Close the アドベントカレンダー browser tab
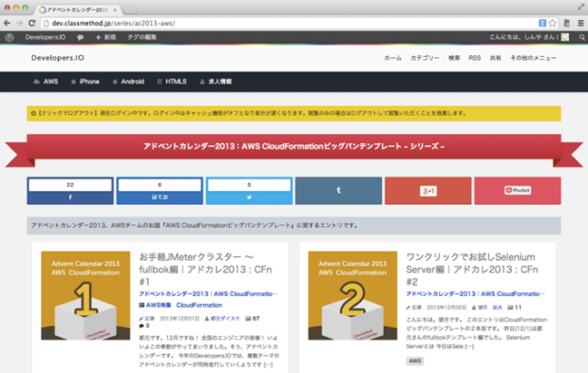588x373 pixels. pos(115,10)
